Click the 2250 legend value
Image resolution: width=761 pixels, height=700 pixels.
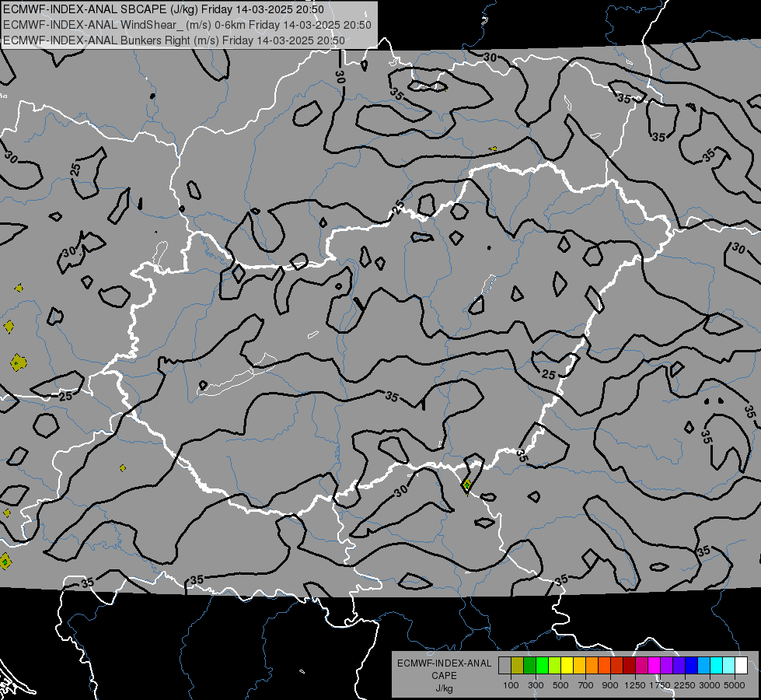coord(685,685)
